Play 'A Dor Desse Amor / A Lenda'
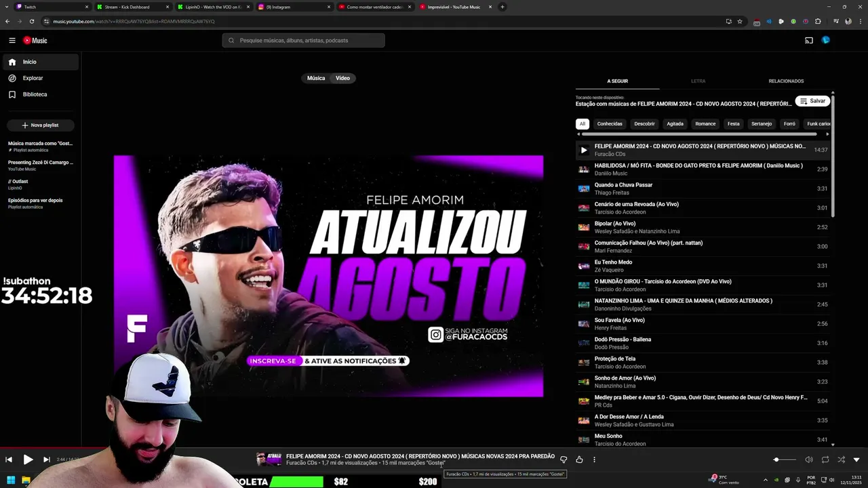The image size is (868, 488). (x=703, y=420)
